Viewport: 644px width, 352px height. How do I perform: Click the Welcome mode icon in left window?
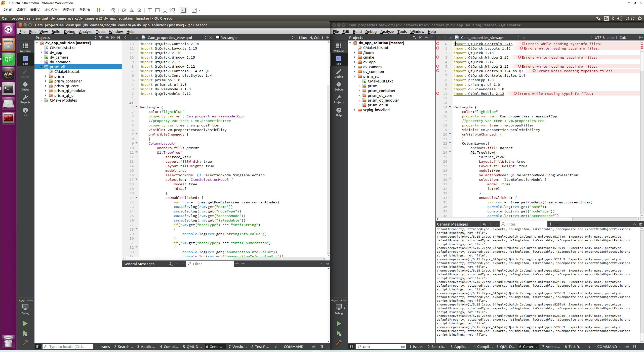pyautogui.click(x=25, y=47)
